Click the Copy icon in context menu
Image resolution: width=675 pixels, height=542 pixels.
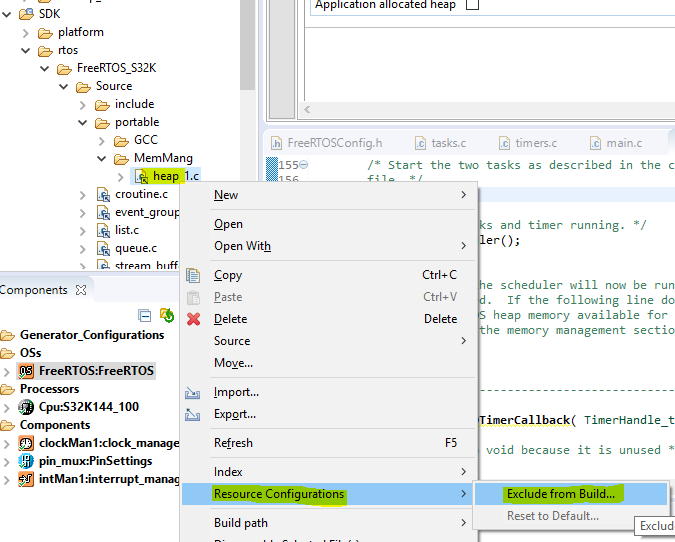193,275
